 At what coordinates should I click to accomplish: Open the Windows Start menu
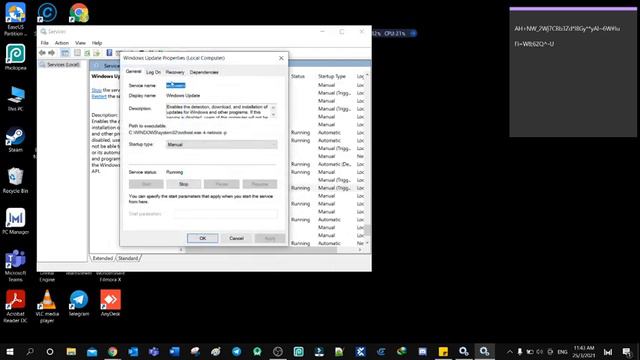10,351
